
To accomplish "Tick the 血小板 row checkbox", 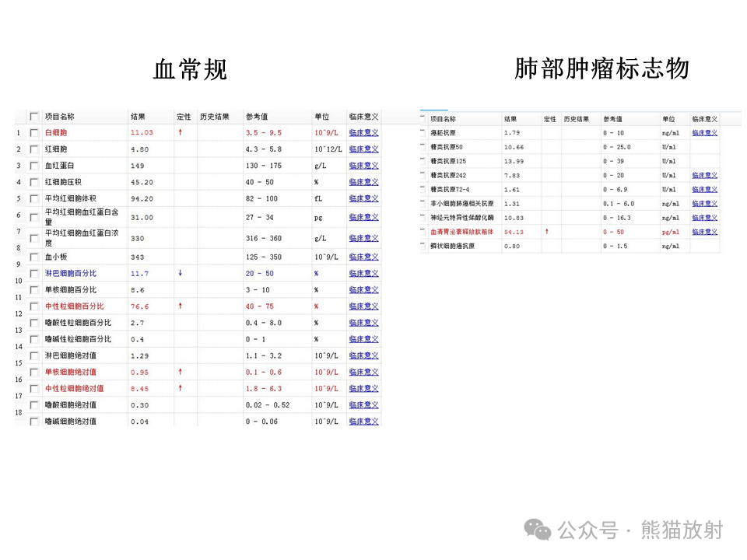I will click(x=33, y=257).
